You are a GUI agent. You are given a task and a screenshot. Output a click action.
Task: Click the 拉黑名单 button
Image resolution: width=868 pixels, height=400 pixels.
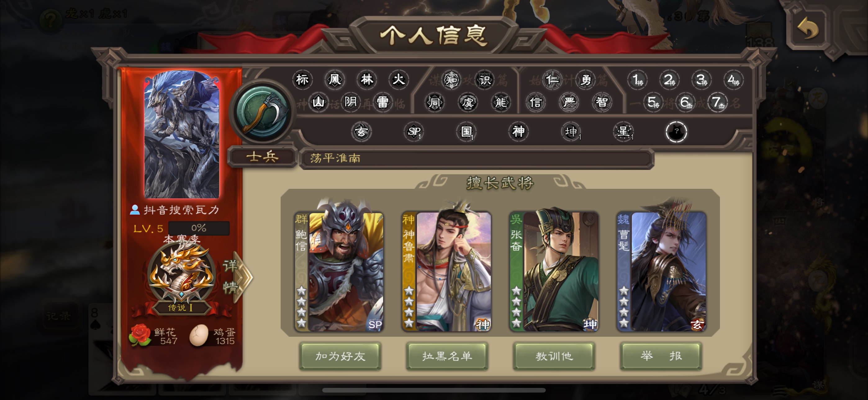(447, 356)
